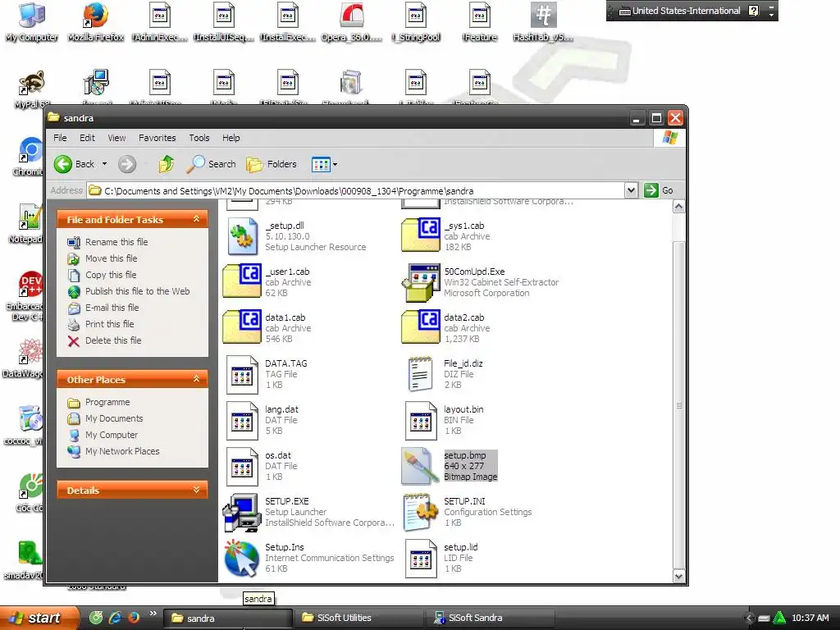Go up one folder level icon

point(166,164)
